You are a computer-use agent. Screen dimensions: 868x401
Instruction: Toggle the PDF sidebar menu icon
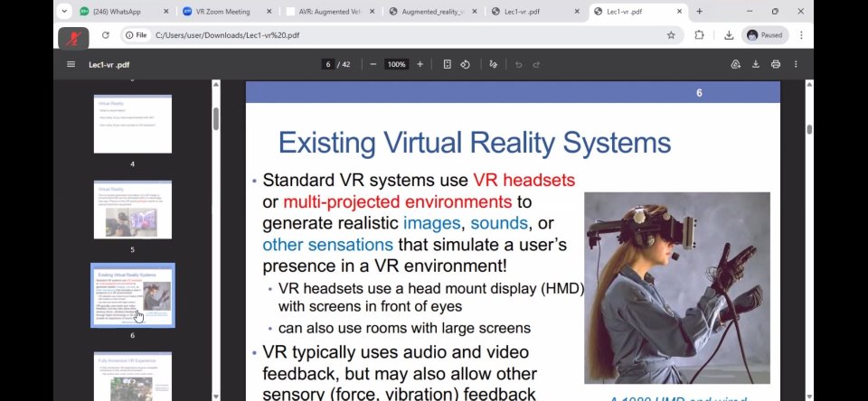(71, 64)
